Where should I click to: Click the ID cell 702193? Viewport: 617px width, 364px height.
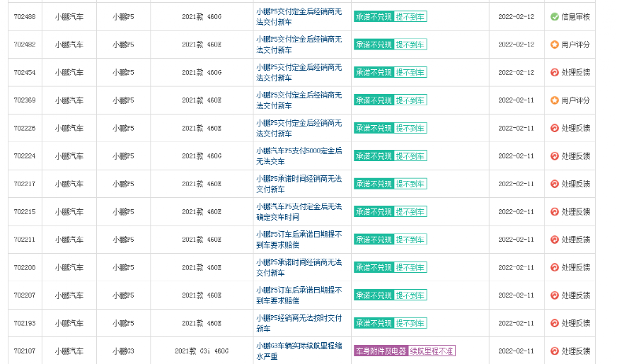click(24, 323)
